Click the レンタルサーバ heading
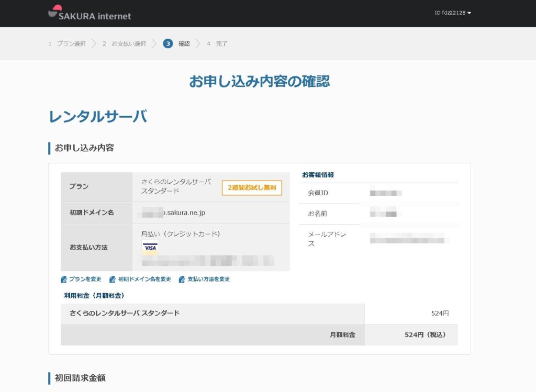The height and width of the screenshot is (392, 536). pos(98,117)
